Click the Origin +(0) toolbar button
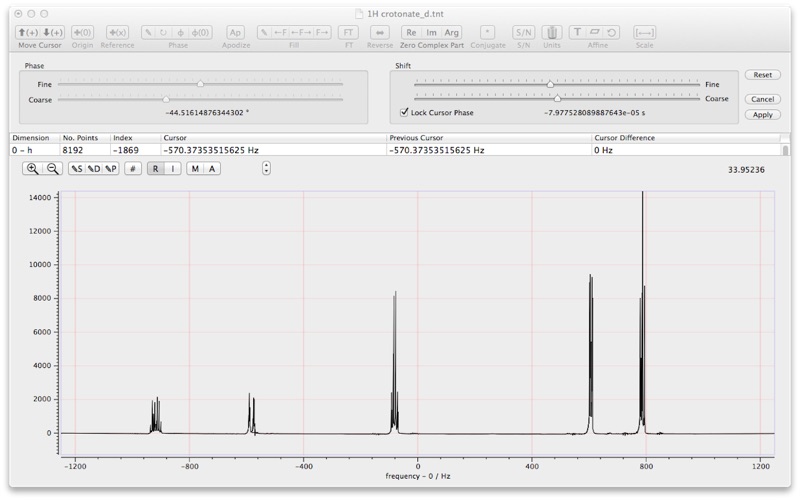 [82, 33]
